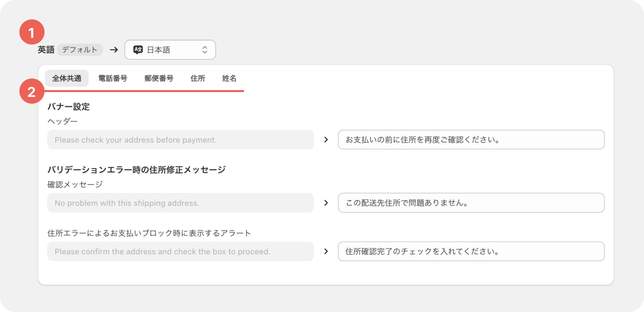Click the red number 1 badge
Viewport: 644px width, 312px height.
pos(31,33)
